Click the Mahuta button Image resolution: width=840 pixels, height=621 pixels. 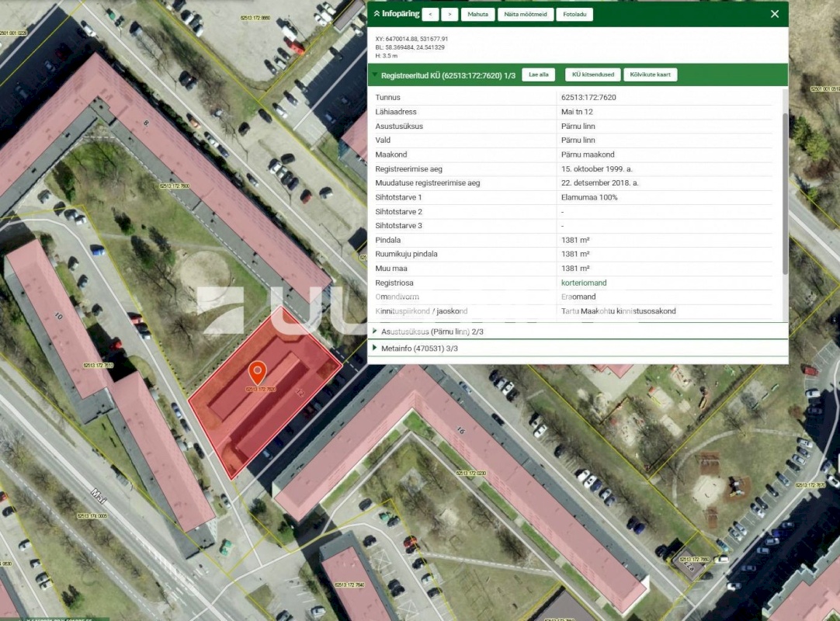click(478, 15)
